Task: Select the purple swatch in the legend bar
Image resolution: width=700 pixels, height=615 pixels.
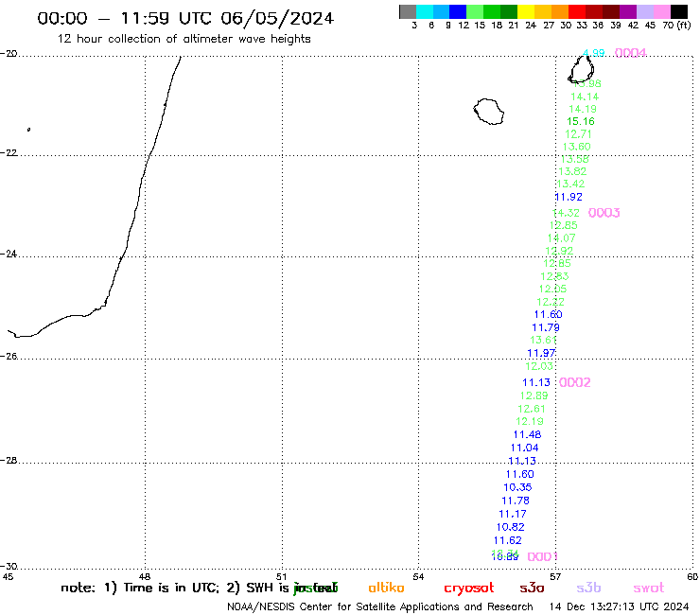Action: [628, 11]
